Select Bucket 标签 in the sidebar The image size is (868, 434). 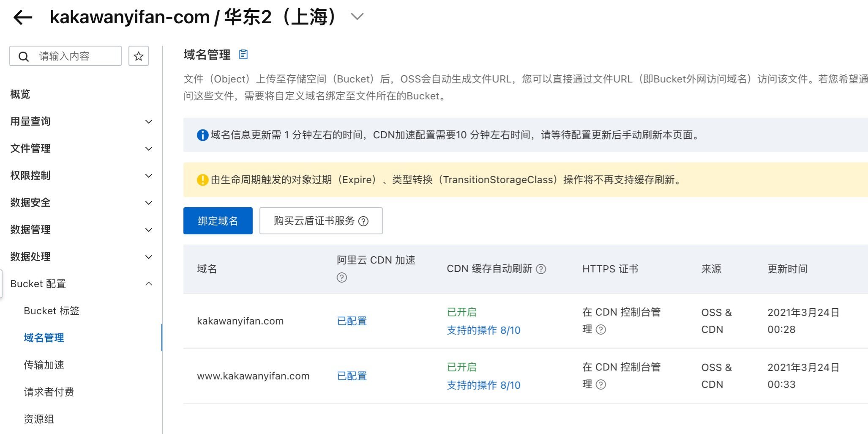pyautogui.click(x=52, y=311)
